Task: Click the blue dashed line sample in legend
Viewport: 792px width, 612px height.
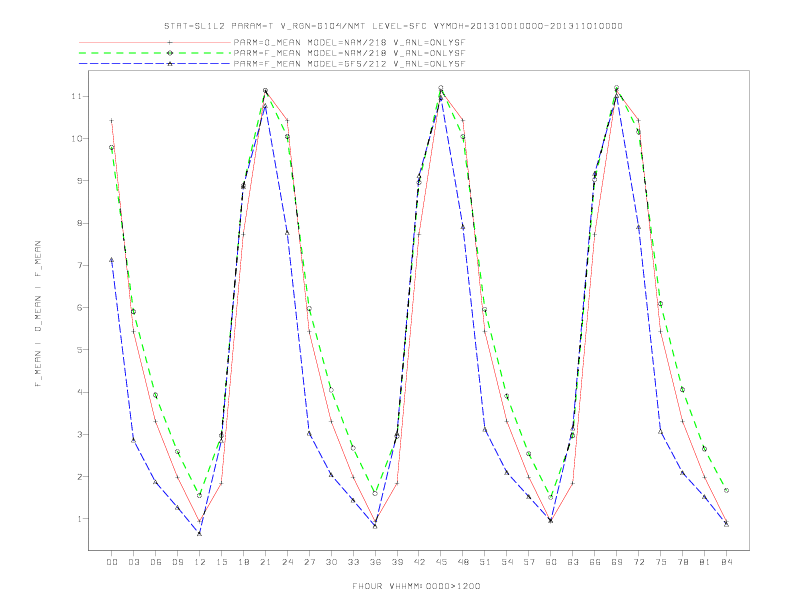Action: [x=155, y=64]
